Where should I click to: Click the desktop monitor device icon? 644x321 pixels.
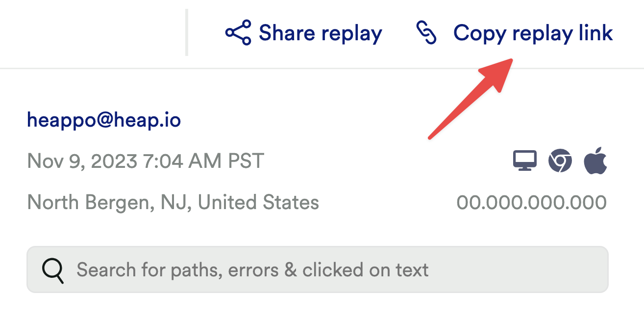click(525, 161)
